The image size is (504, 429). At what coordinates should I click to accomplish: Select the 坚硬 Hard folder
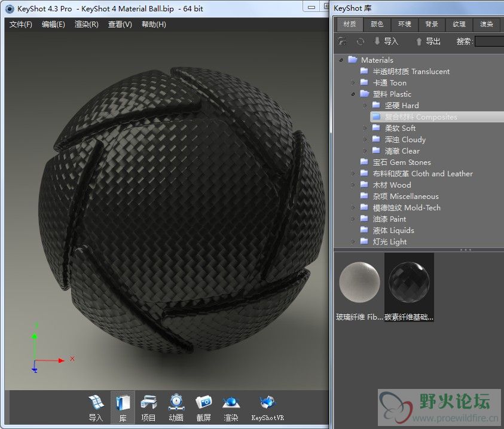pos(396,105)
